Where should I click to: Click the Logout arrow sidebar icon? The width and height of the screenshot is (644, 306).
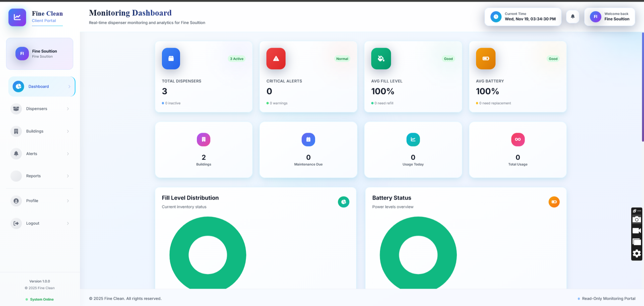pyautogui.click(x=16, y=223)
